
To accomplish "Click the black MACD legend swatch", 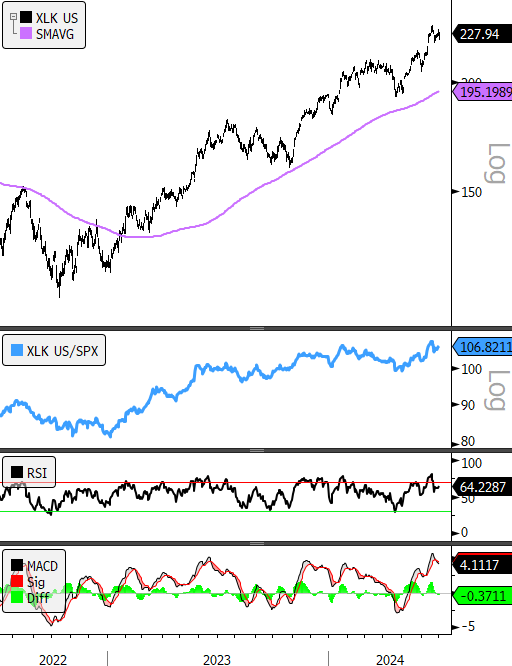I will [x=17, y=565].
